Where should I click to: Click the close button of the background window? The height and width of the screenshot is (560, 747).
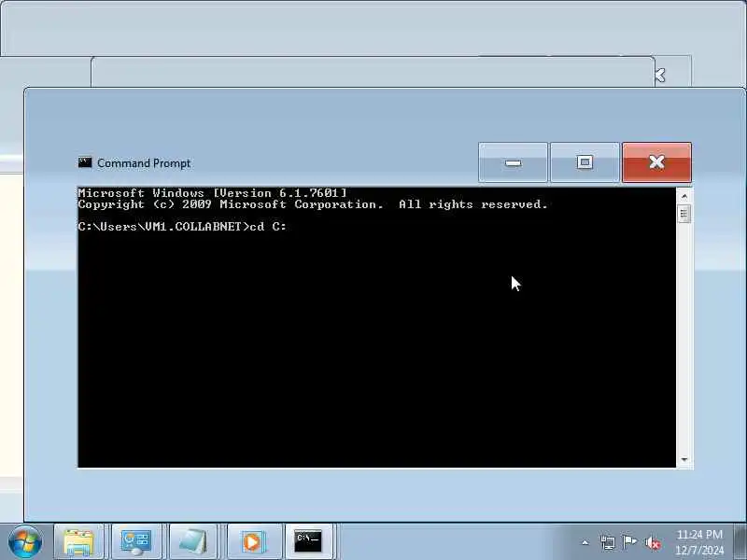[x=661, y=75]
